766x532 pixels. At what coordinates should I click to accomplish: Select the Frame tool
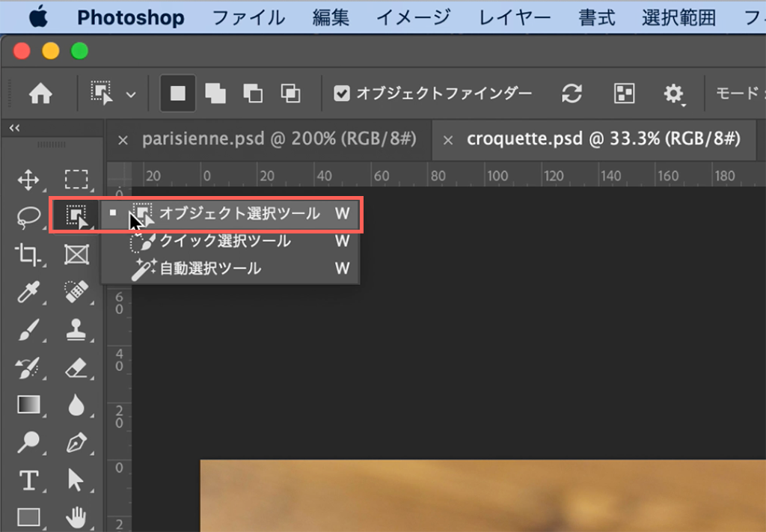point(76,254)
